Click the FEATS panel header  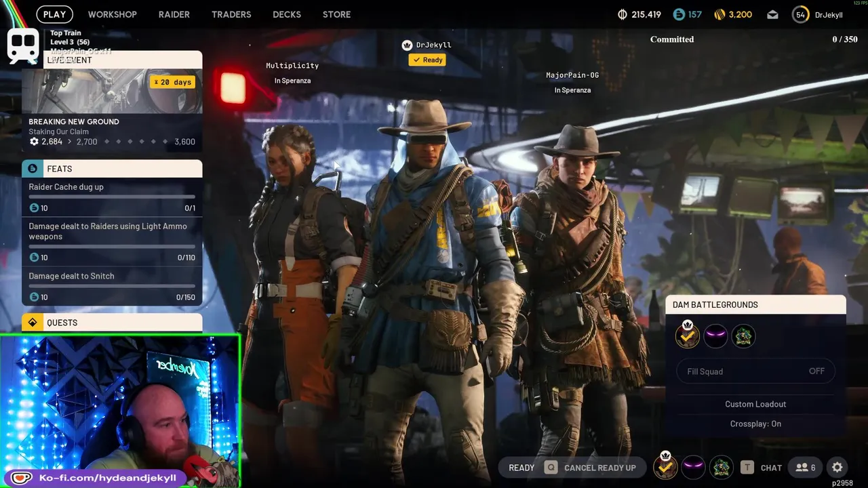(112, 169)
